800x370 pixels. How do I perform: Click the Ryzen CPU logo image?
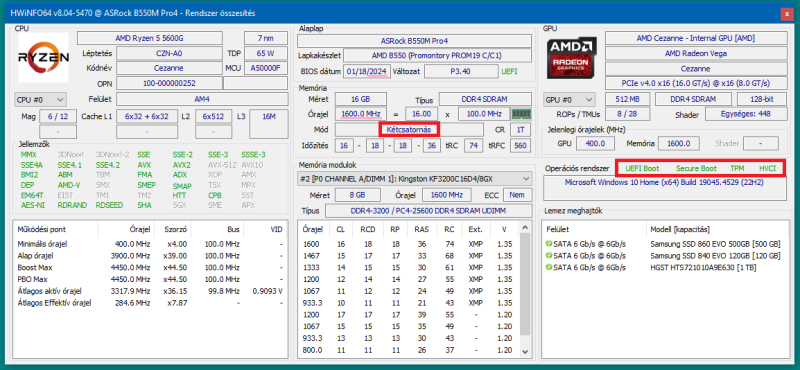coord(44,57)
